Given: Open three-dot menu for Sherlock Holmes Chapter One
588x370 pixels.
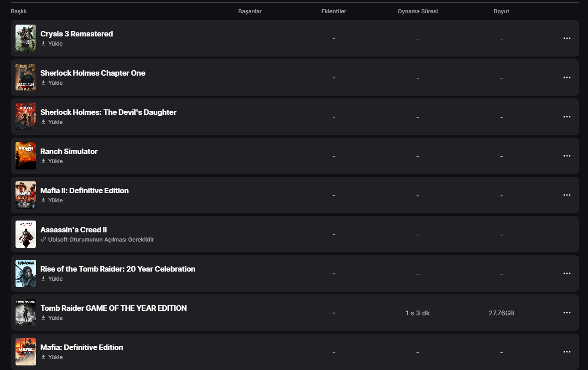Looking at the screenshot, I should (x=567, y=77).
